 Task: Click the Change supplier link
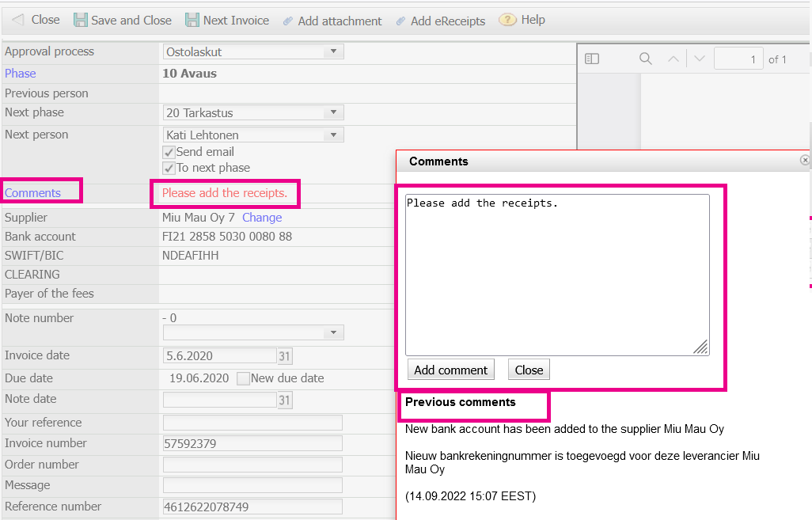click(262, 218)
